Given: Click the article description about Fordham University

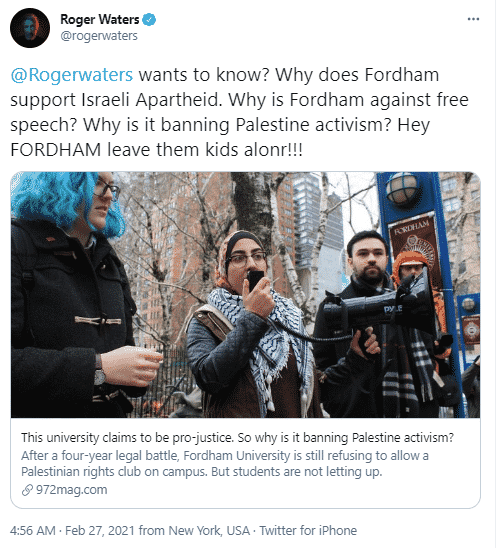Looking at the screenshot, I should click(225, 464).
